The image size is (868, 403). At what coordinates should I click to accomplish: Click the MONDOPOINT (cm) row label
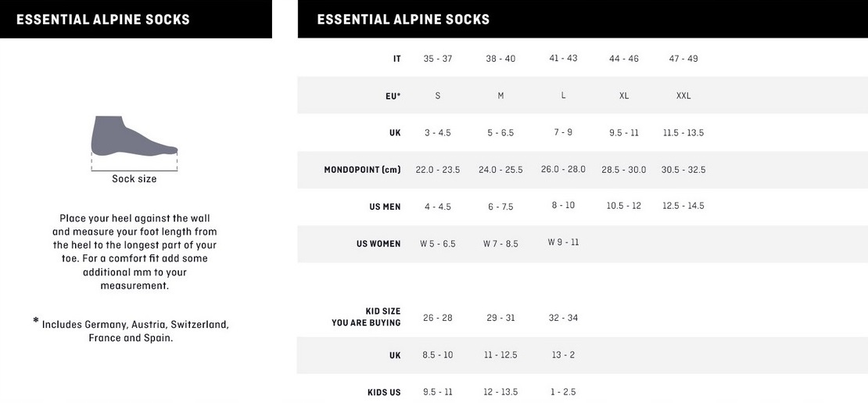(x=362, y=170)
